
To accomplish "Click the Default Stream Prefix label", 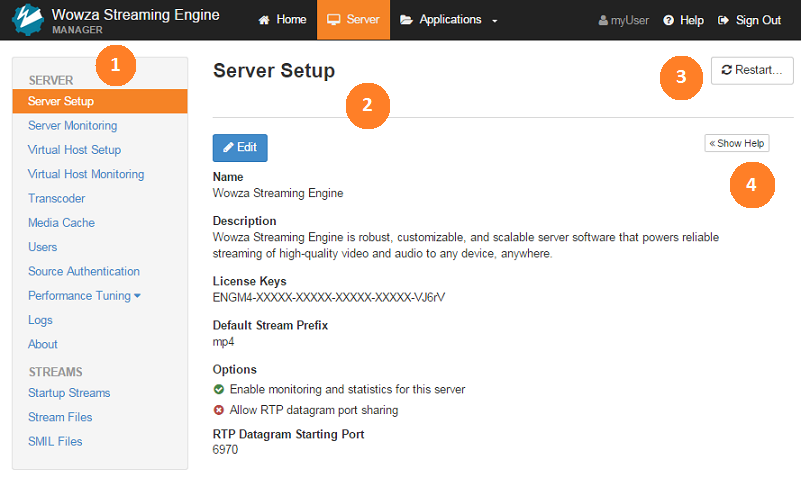I will point(270,325).
